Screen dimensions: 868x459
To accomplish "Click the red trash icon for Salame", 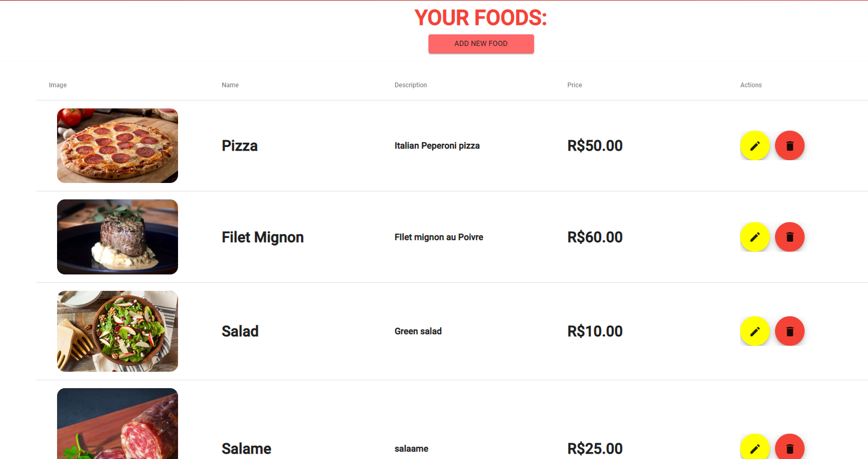I will click(790, 448).
